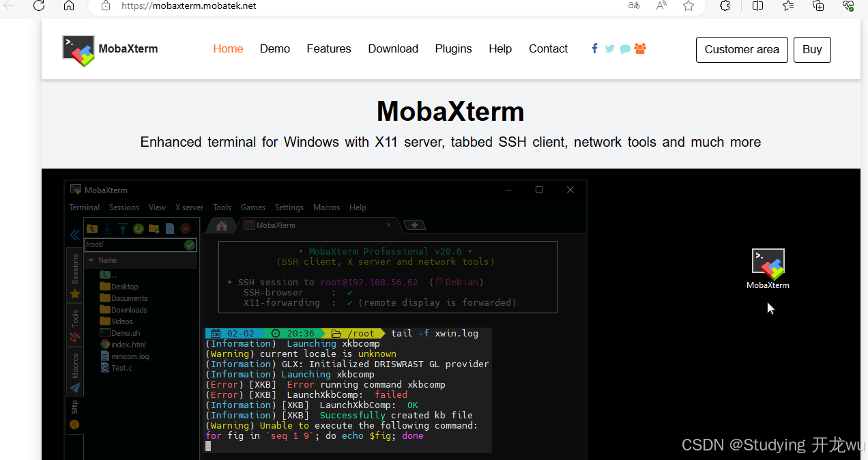Screen dimensions: 868x460
Task: Open the Collections icon in browser toolbar
Action: click(x=819, y=5)
